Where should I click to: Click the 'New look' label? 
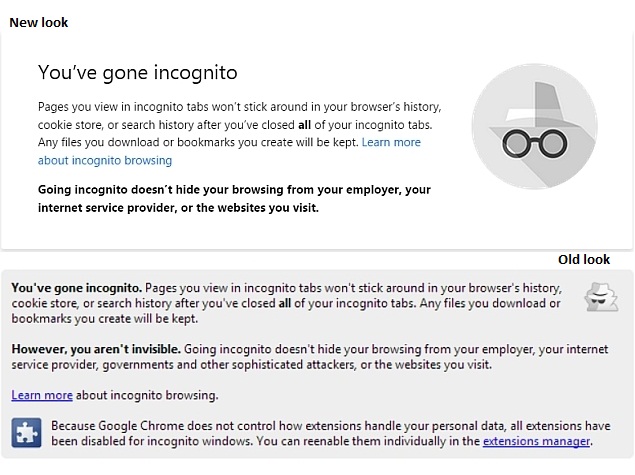(x=39, y=22)
